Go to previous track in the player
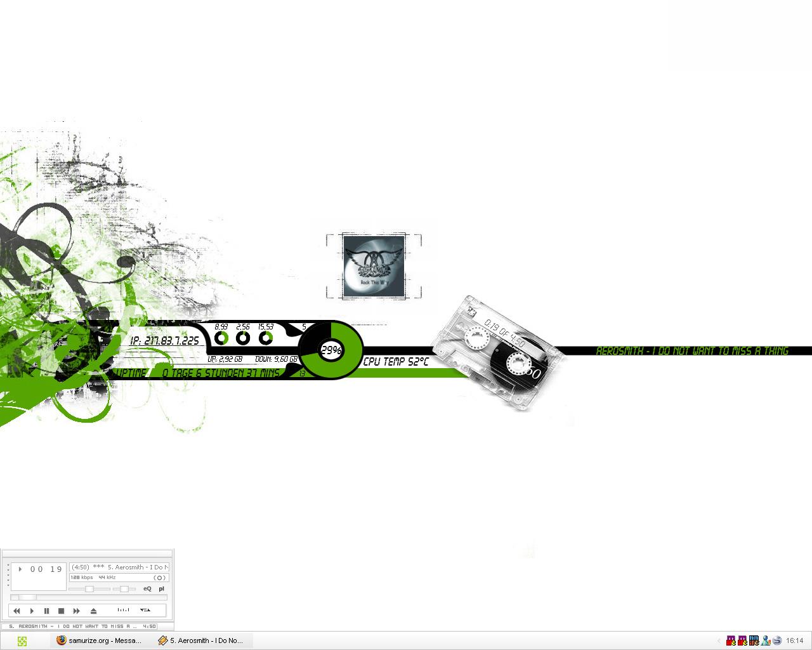 coord(16,611)
